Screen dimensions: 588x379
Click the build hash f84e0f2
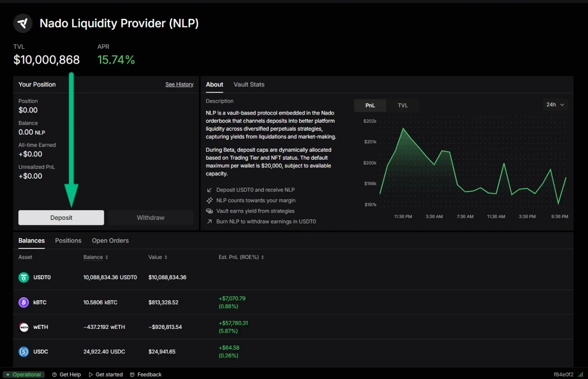[x=564, y=374]
